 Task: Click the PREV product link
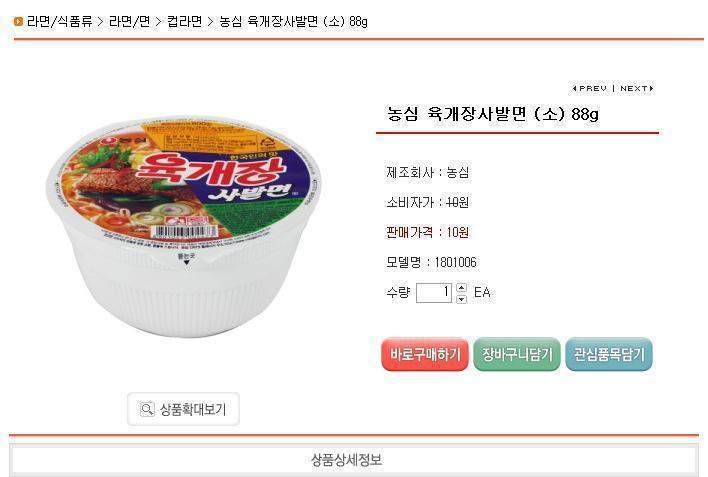589,88
